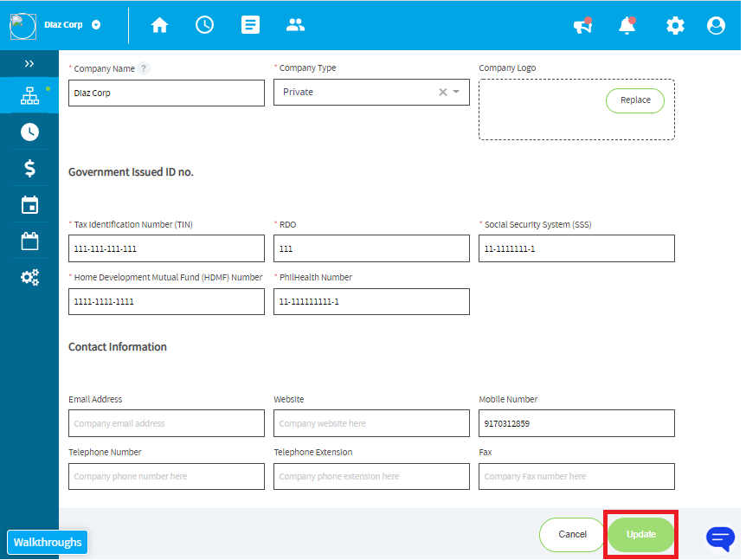Click the Contact Information heading
This screenshot has width=746, height=560.
click(x=118, y=347)
